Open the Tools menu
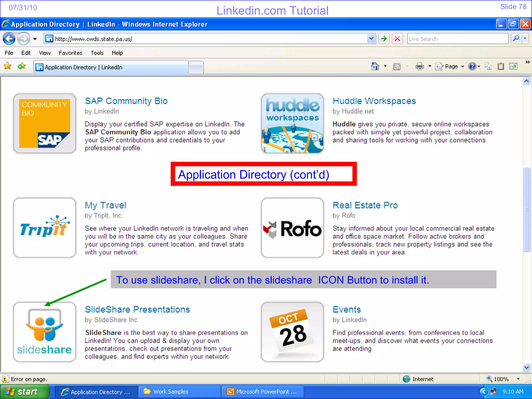 click(x=97, y=53)
